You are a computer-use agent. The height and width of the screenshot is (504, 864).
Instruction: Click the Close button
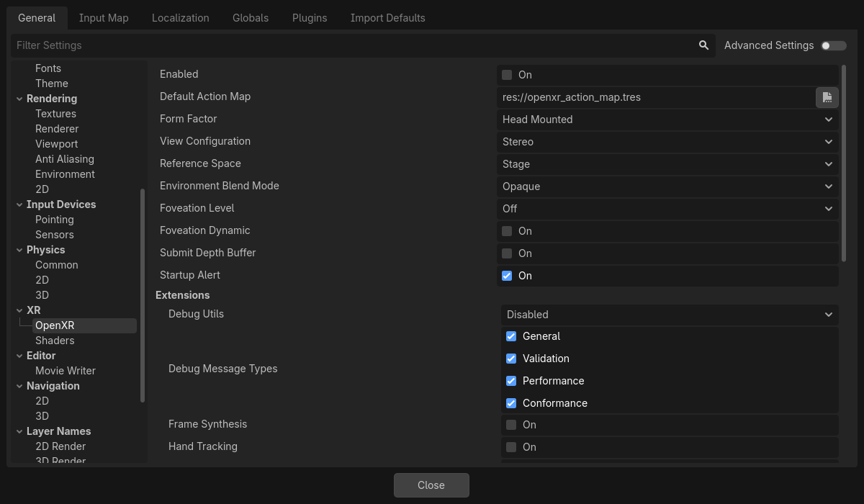(x=431, y=485)
